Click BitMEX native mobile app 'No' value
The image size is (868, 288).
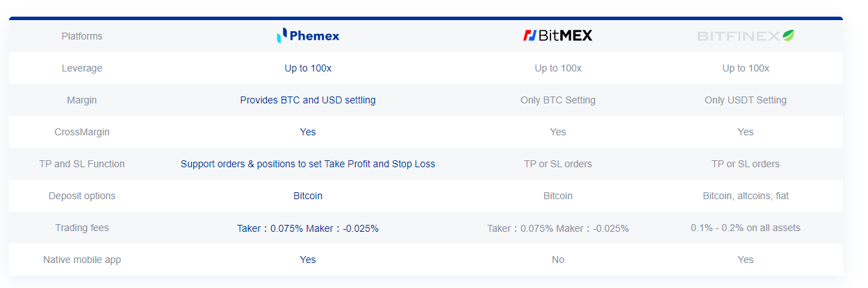tap(558, 260)
